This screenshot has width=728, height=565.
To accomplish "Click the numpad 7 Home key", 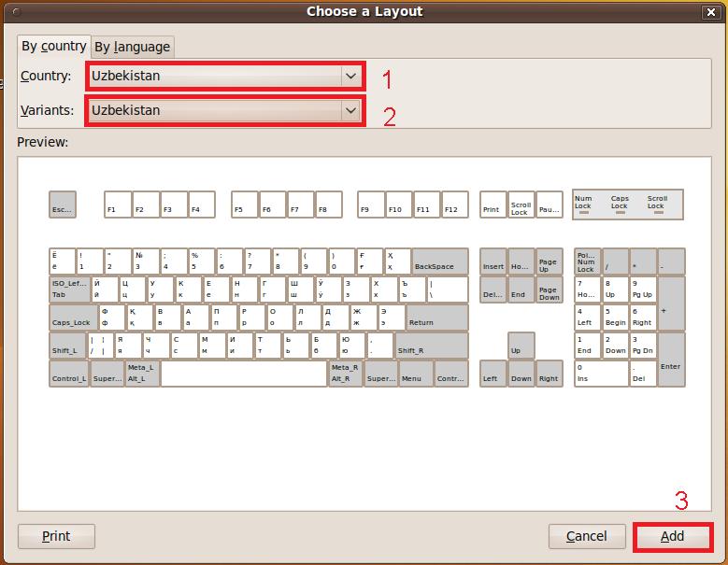I will 587,290.
